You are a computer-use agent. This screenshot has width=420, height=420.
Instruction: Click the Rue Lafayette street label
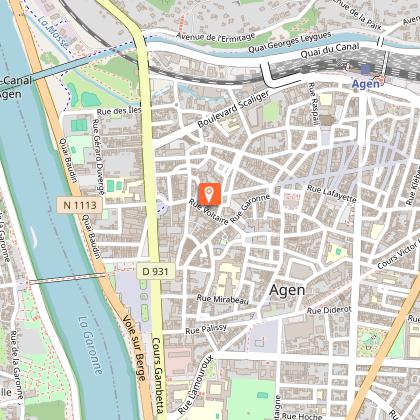point(332,194)
